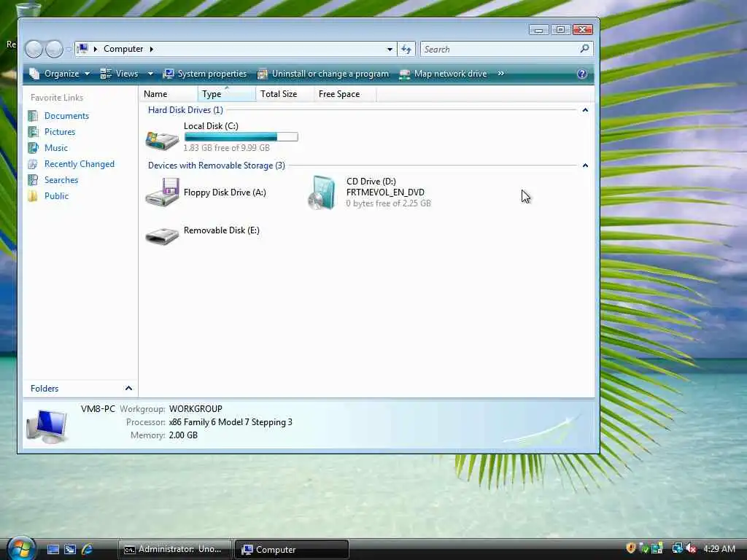Click the Public folder icon

(33, 196)
